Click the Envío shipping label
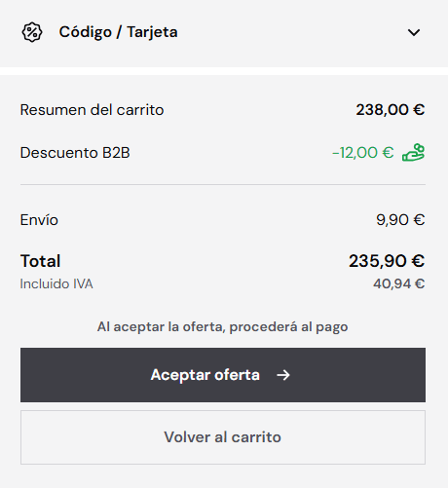This screenshot has width=448, height=489. tap(39, 220)
